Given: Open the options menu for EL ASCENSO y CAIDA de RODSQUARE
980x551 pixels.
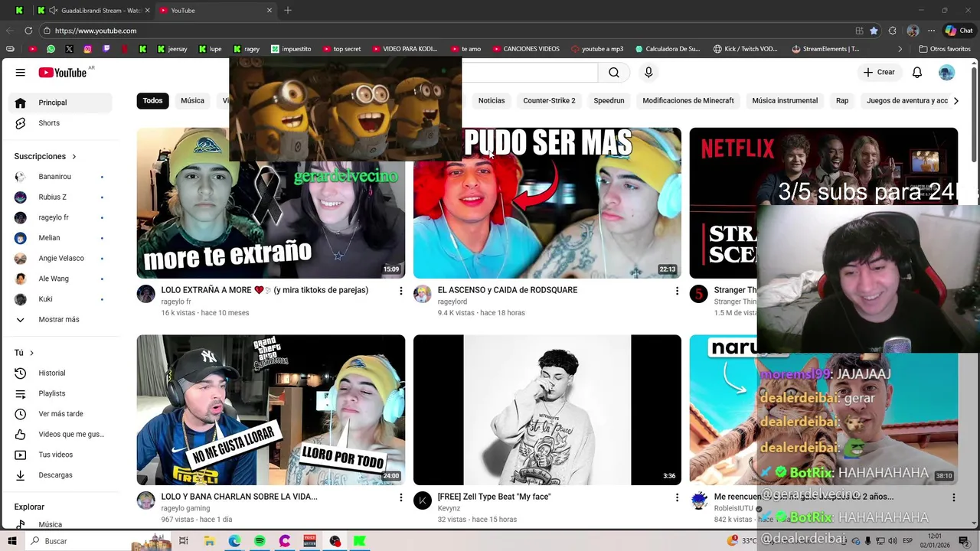Looking at the screenshot, I should 677,291.
